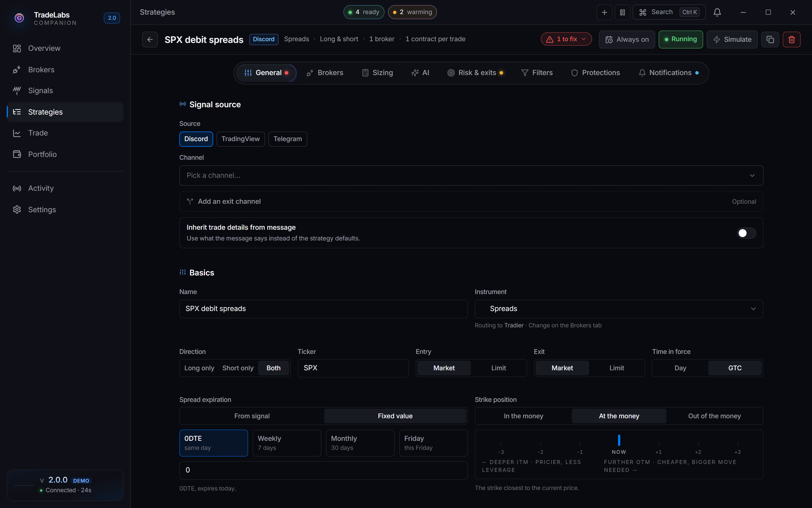Click the Simulate button
This screenshot has height=508, width=812.
click(732, 39)
